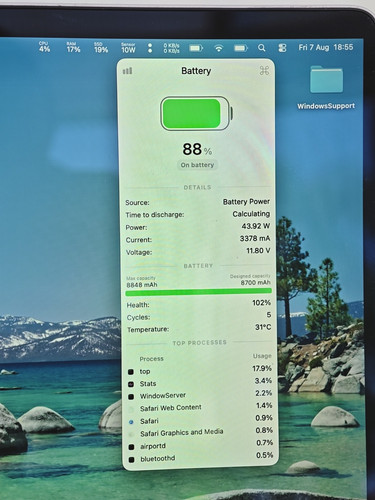This screenshot has height=500, width=375.
Task: Click the command settings icon in Battery popup
Action: (x=264, y=70)
